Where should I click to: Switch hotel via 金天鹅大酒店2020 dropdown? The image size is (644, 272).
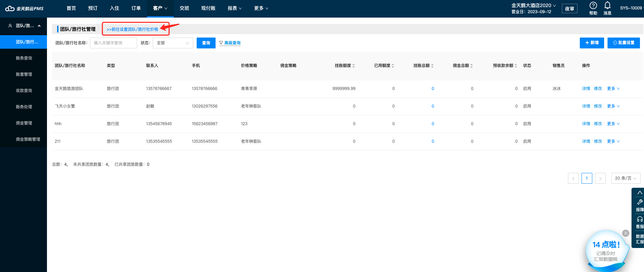[534, 5]
